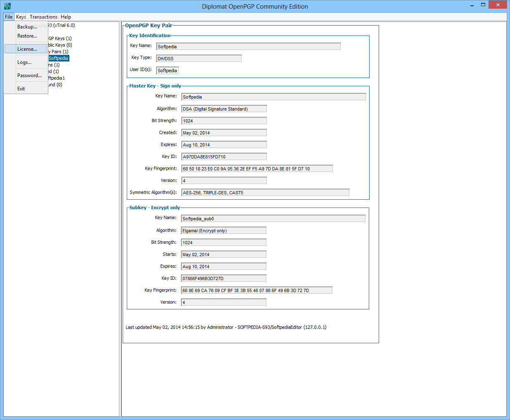Click the Subkey Bit Strength field
This screenshot has width=510, height=420.
(x=223, y=243)
